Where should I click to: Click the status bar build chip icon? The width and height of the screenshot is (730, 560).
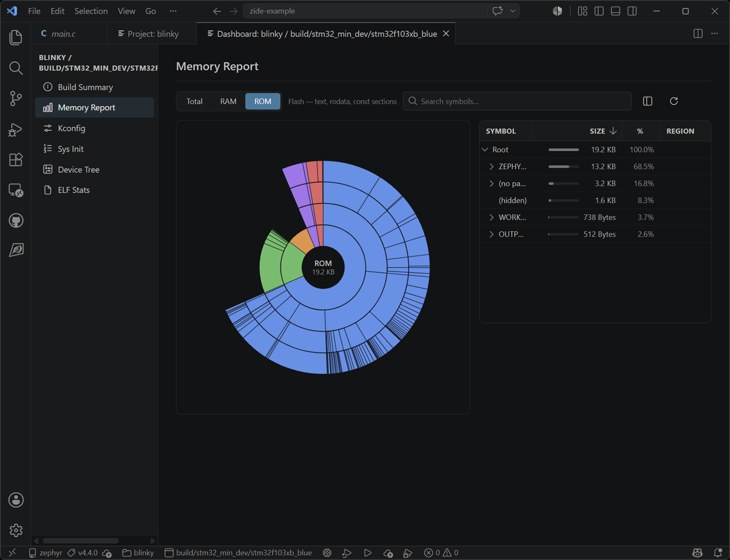click(327, 553)
